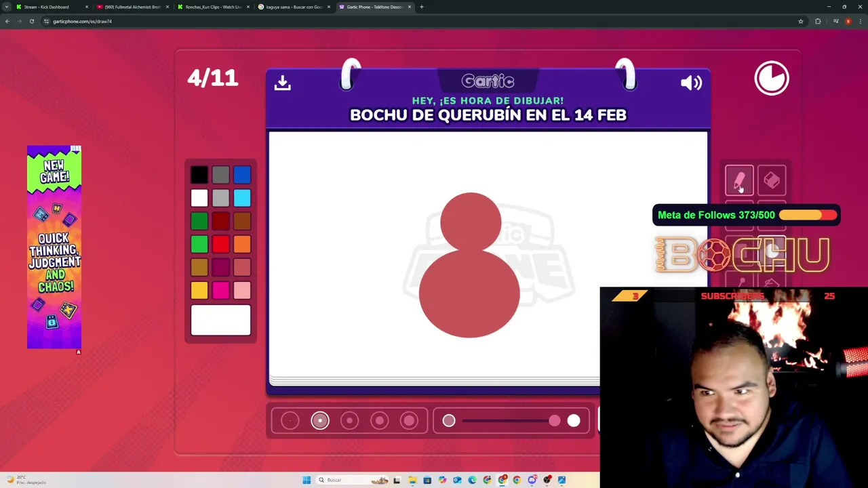Pick the light gray color swatch
868x488 pixels.
[220, 198]
